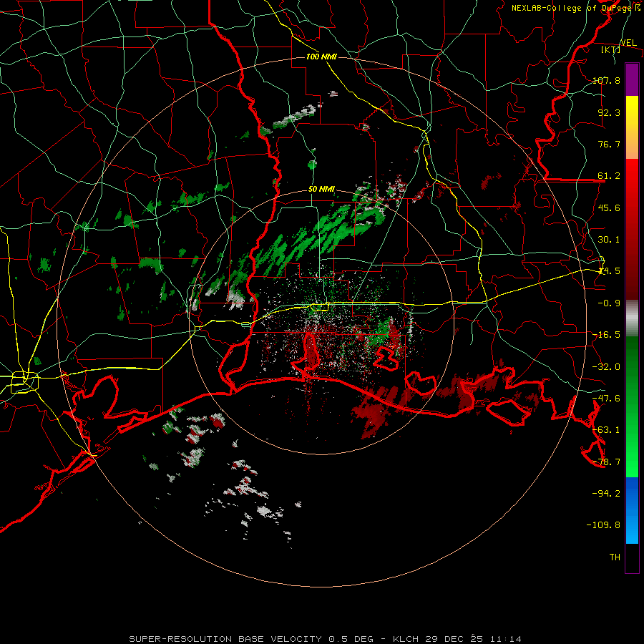This screenshot has height=644, width=644.
Task: Click the 50 NMI range ring label
Action: tap(321, 189)
